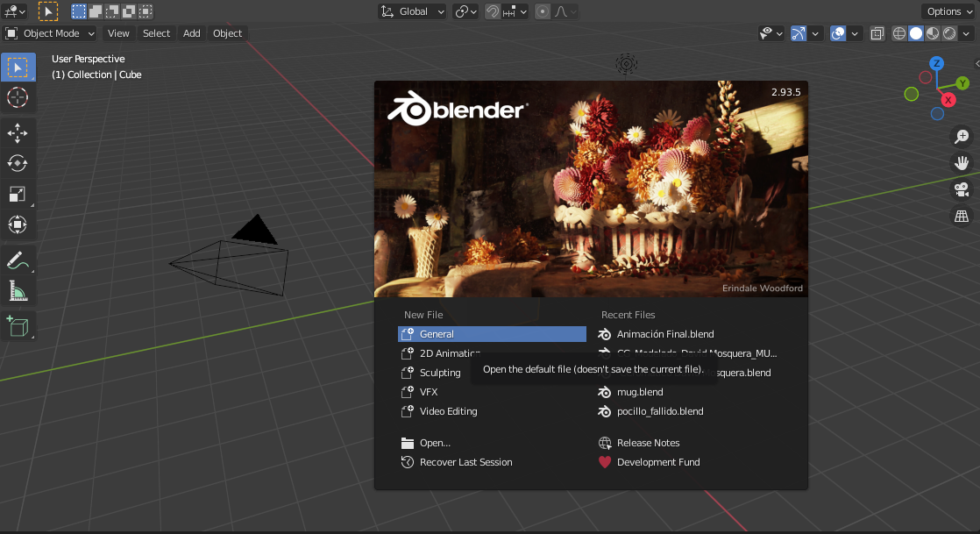
Task: Open the Options dropdown
Action: coord(948,11)
